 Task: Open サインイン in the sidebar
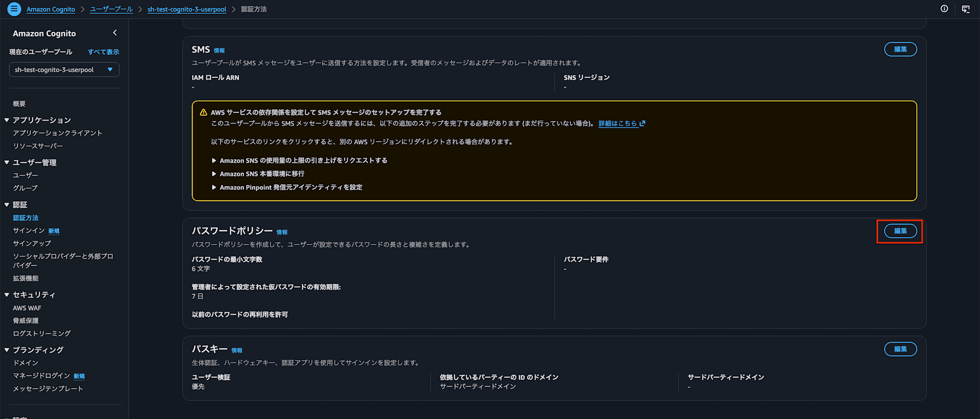click(x=29, y=230)
